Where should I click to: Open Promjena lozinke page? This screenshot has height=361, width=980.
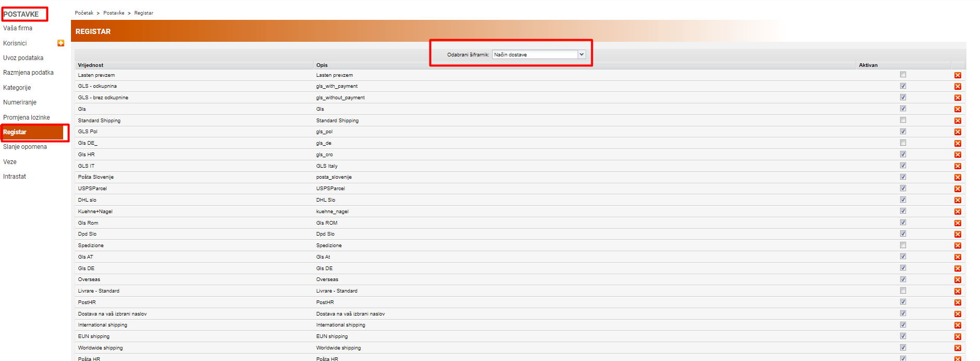pos(27,118)
